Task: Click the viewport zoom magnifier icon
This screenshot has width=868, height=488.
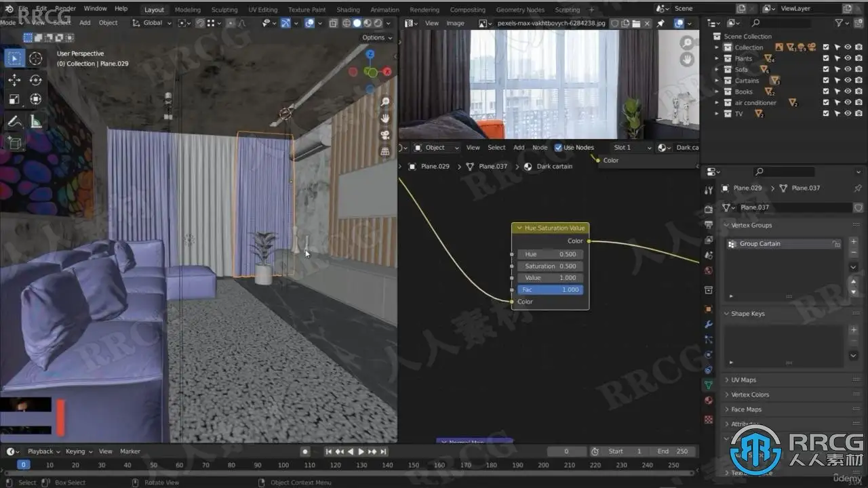Action: 385,102
